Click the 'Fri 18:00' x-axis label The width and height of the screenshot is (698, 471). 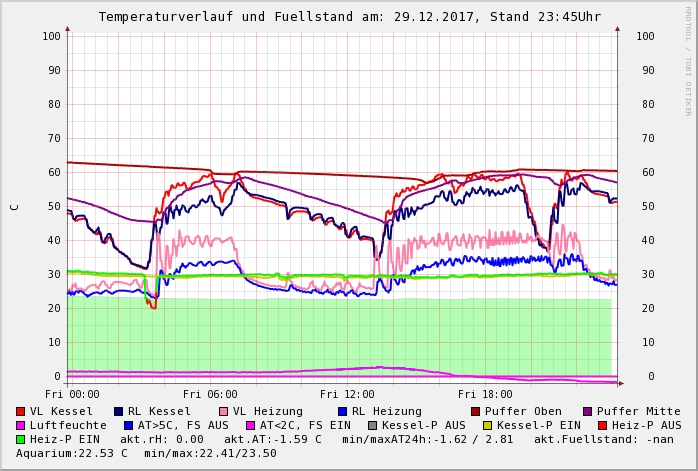[485, 394]
